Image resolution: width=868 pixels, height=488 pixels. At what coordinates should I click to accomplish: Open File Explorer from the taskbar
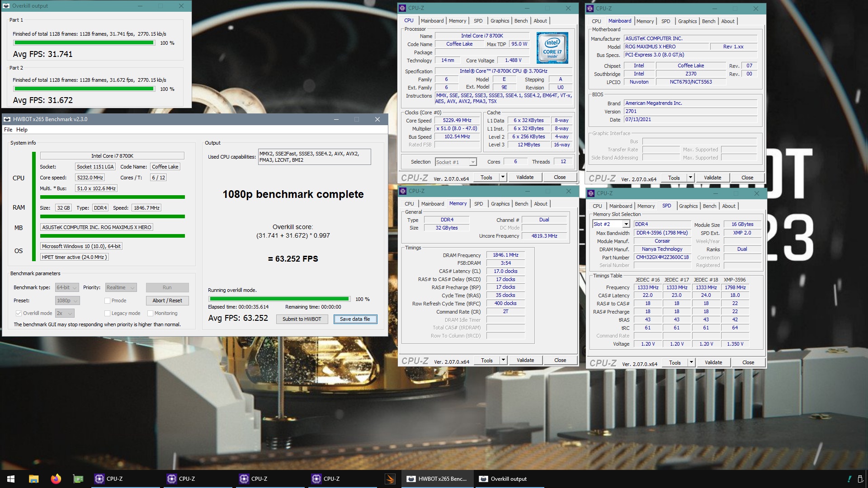[x=33, y=479]
